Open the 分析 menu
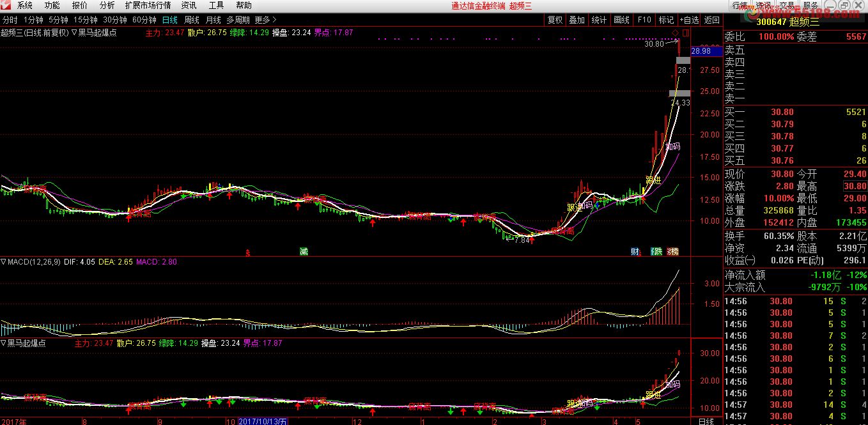This screenshot has width=868, height=425. pyautogui.click(x=107, y=5)
